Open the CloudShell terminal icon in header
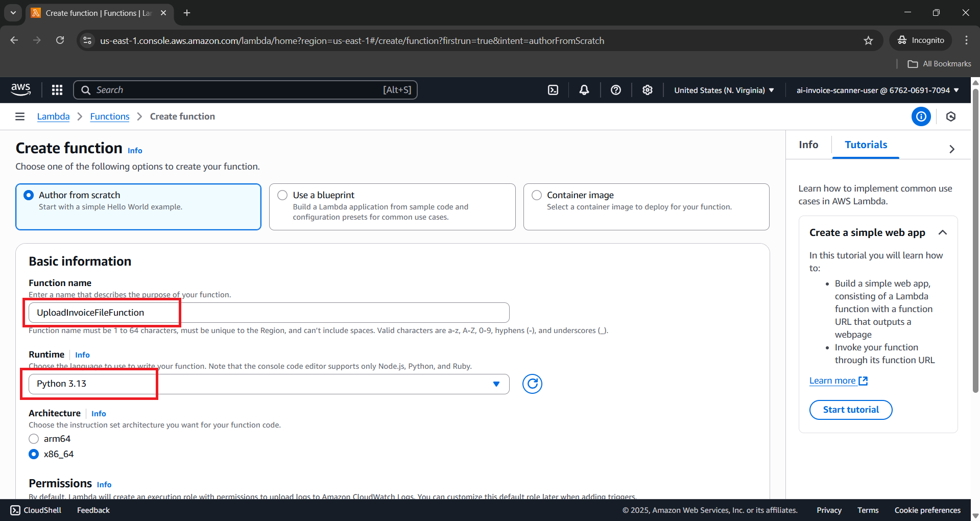The image size is (980, 521). [553, 90]
